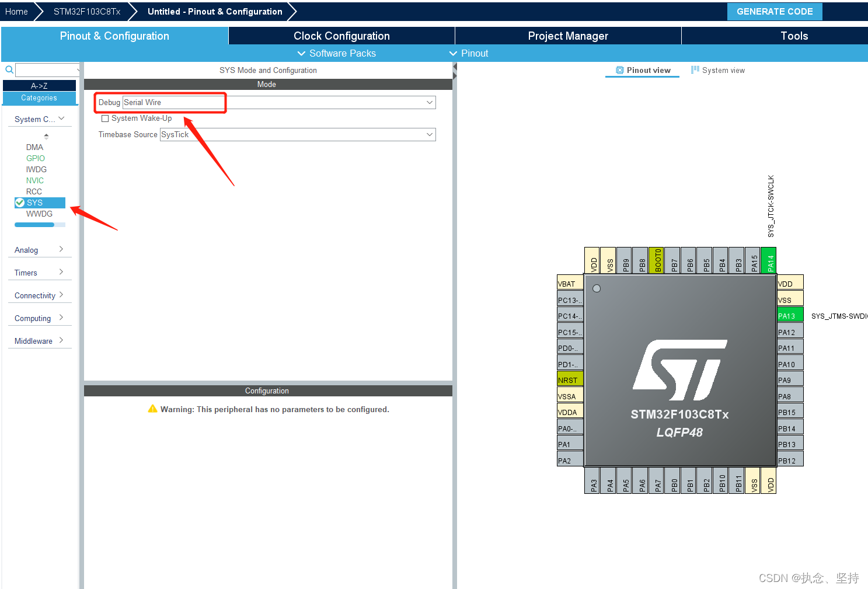
Task: Click SYS_JTMS-SWDIO pin label
Action: pyautogui.click(x=839, y=316)
